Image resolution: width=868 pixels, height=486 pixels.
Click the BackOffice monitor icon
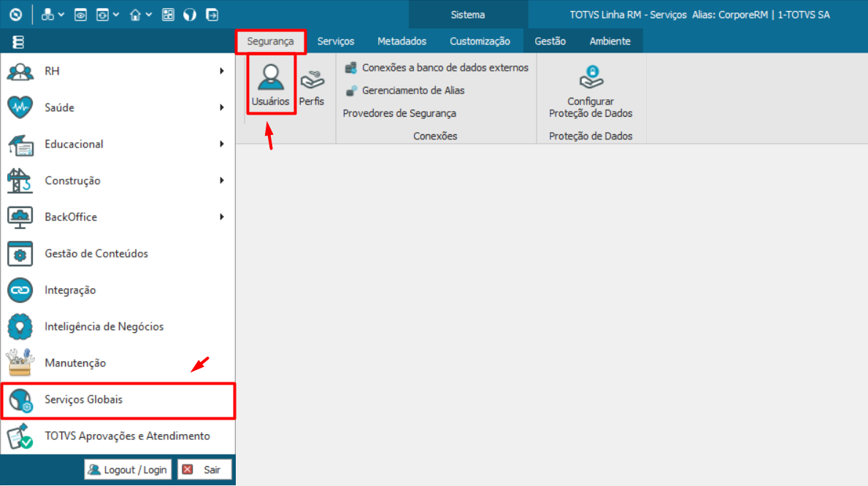tap(20, 217)
